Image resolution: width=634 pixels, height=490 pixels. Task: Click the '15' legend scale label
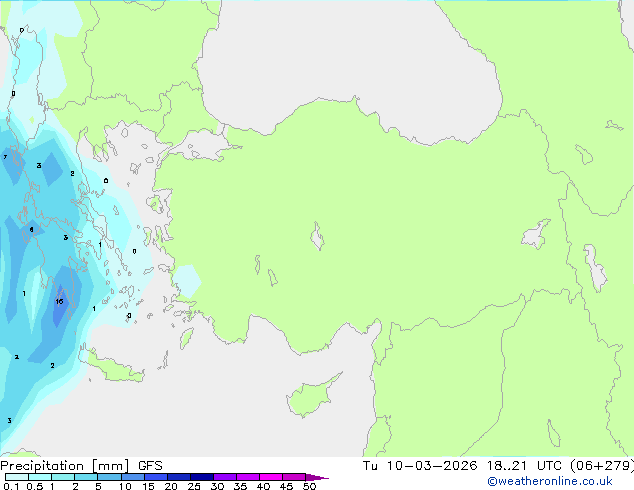tap(148, 486)
